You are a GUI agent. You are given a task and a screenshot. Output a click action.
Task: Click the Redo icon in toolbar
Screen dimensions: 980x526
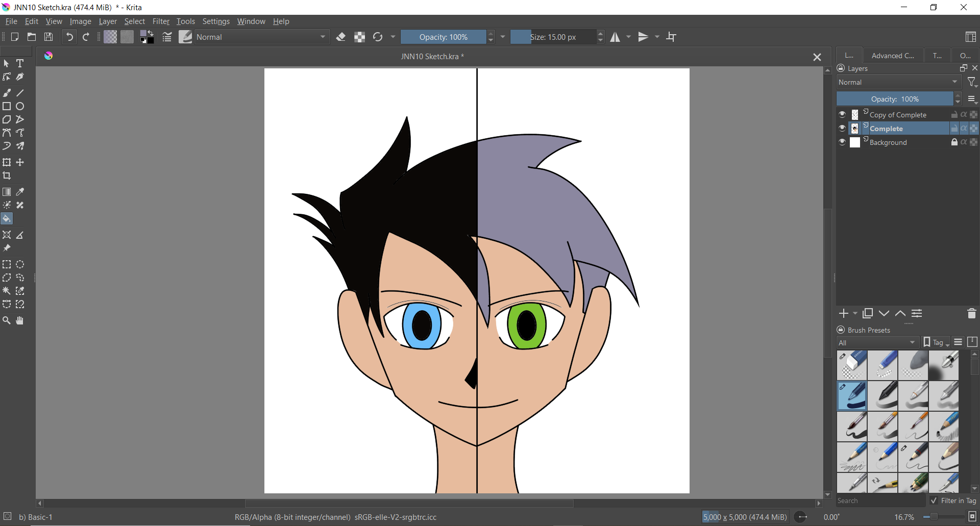point(86,37)
